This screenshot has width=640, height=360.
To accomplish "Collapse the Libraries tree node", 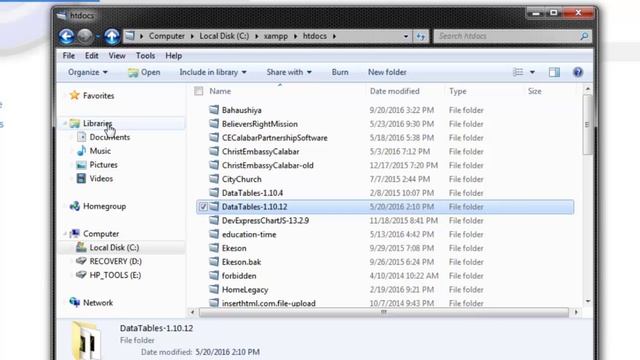I will pos(65,123).
